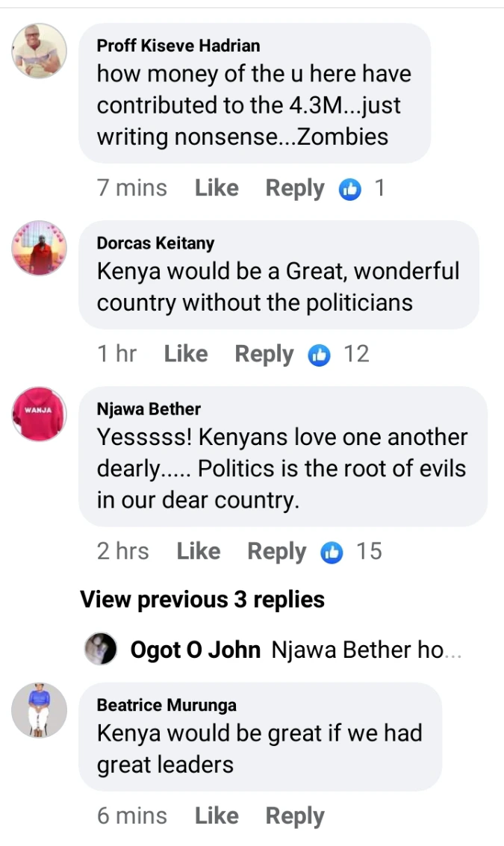Like Njawa Bether's comment
Viewport: 504px width, 846px height.
tap(199, 551)
